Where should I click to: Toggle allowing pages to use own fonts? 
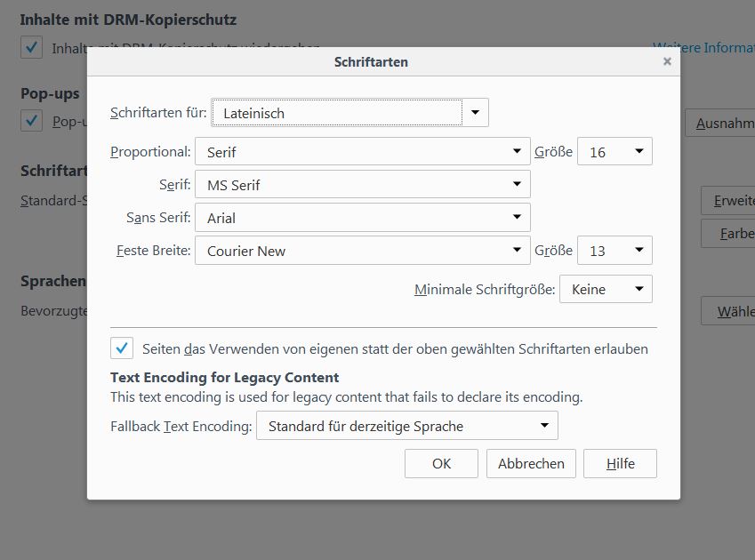click(x=122, y=348)
